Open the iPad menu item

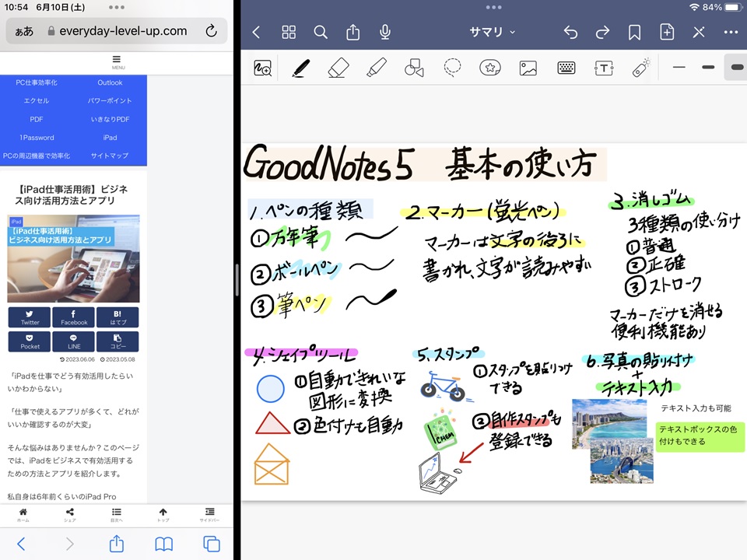(110, 138)
